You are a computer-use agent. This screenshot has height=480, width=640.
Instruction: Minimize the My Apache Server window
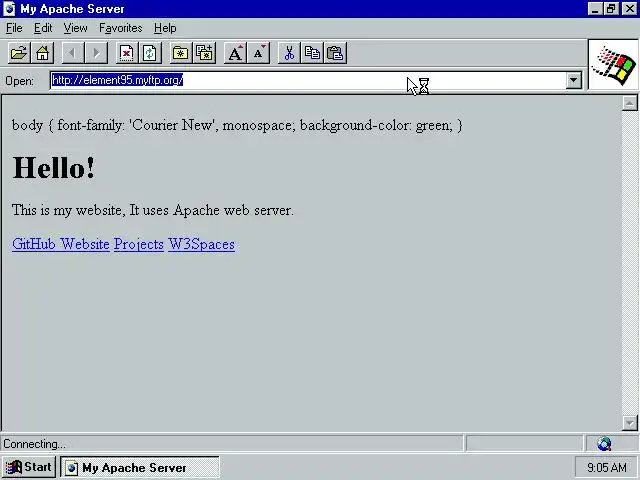click(595, 9)
